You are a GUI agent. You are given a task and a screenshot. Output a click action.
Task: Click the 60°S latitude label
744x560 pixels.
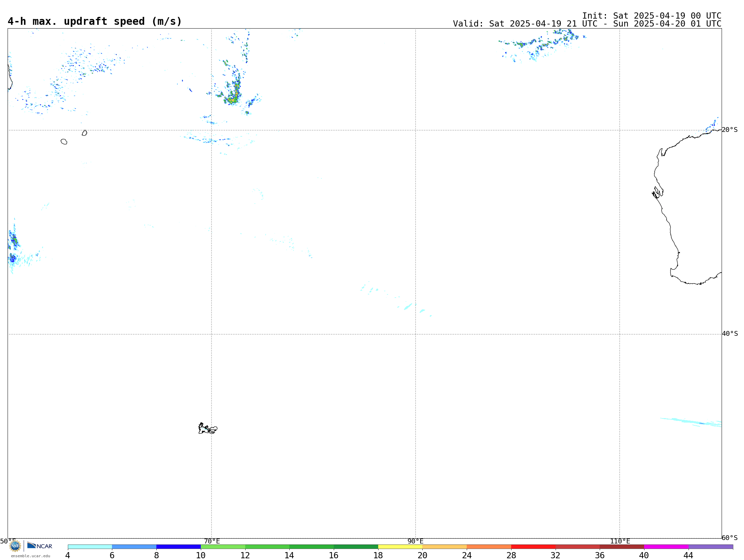(730, 538)
